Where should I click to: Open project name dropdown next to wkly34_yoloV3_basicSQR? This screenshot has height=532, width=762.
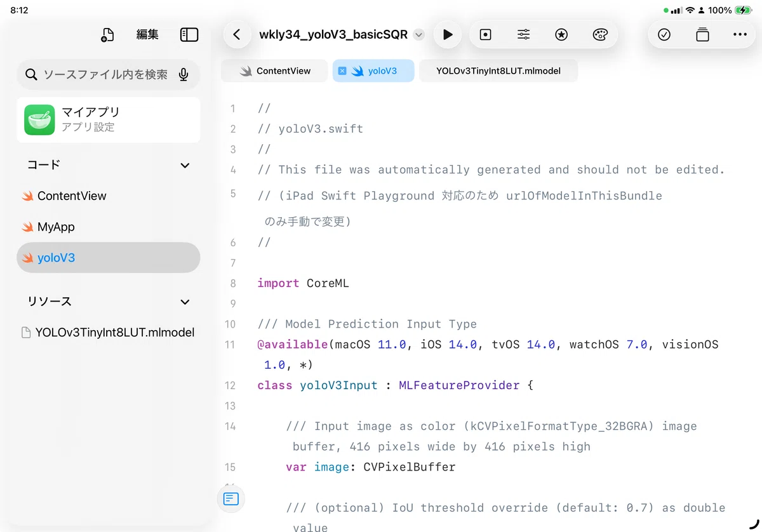pos(418,35)
